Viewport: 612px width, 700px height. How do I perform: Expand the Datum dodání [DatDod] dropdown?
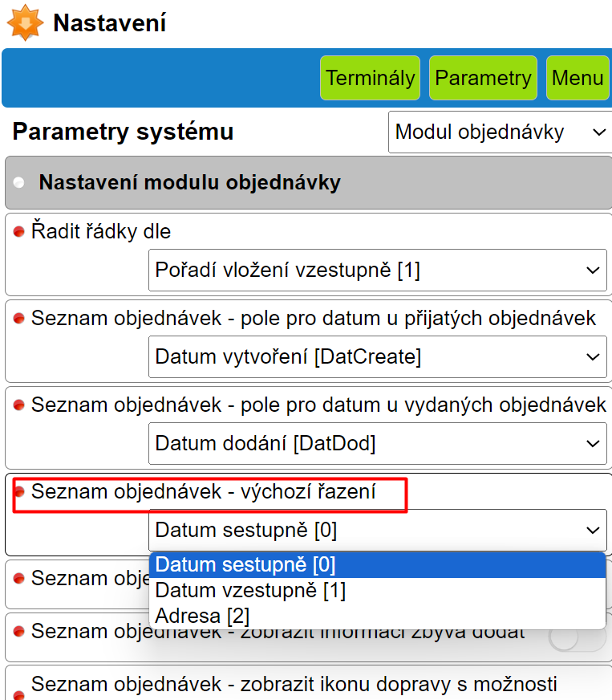click(x=378, y=443)
